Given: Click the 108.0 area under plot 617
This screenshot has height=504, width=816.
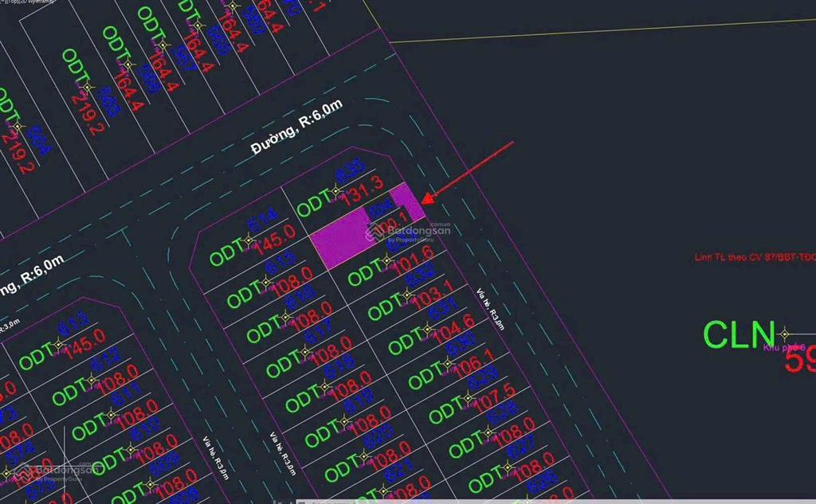Looking at the screenshot, I should (332, 351).
